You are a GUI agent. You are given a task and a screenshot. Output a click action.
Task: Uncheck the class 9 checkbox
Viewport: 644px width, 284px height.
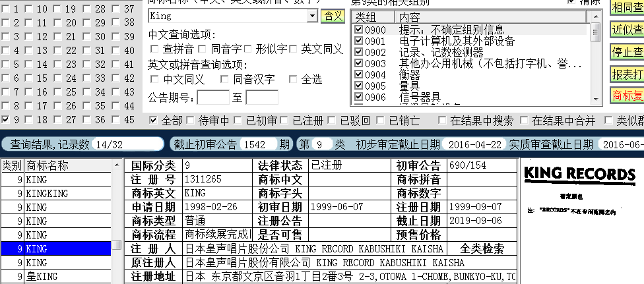click(x=5, y=120)
